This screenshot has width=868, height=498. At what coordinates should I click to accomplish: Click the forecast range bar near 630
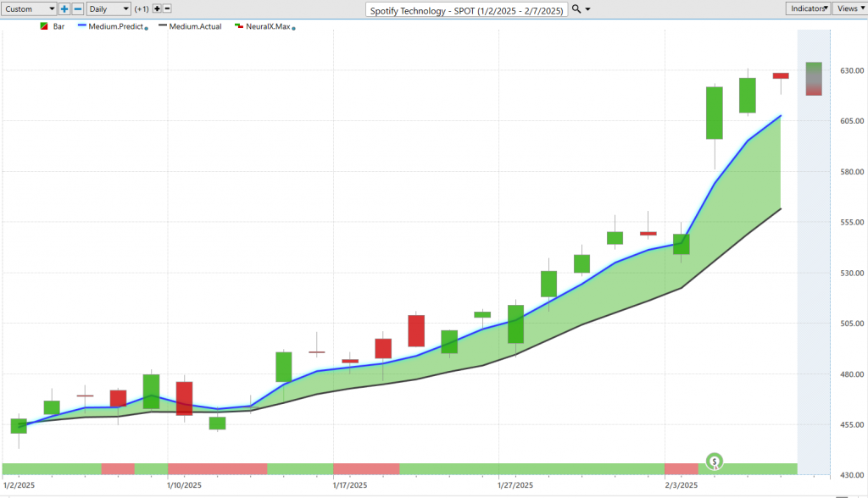click(x=814, y=79)
